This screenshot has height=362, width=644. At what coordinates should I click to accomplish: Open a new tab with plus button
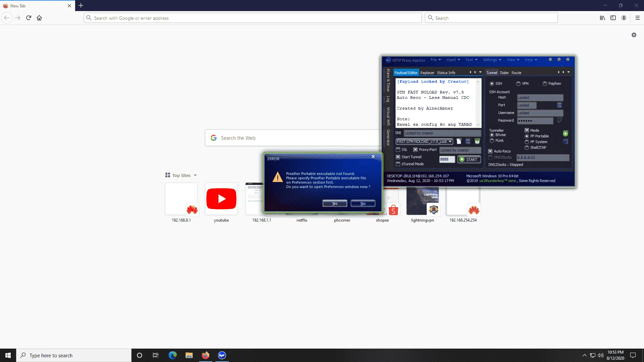point(81,5)
